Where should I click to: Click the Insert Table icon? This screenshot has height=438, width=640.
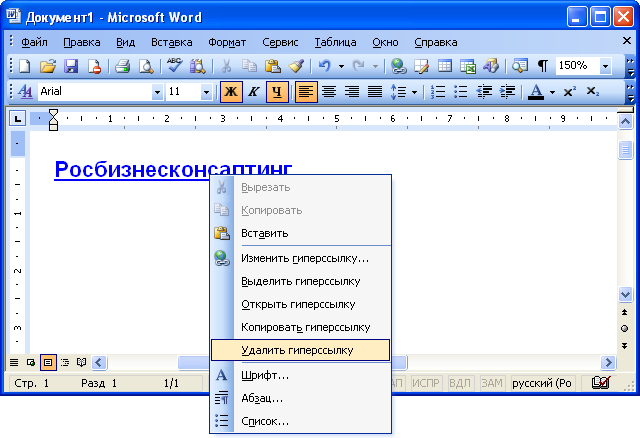444,66
